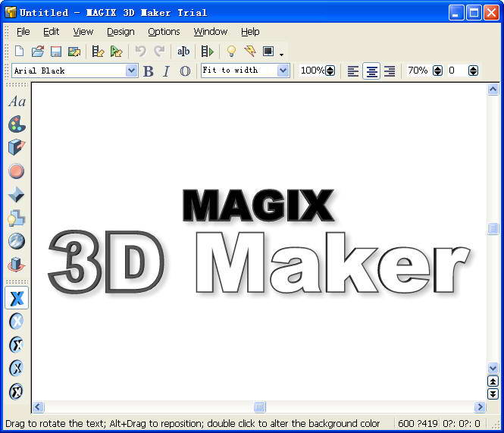Open the File menu
Viewport: 504px width, 433px height.
tap(23, 32)
